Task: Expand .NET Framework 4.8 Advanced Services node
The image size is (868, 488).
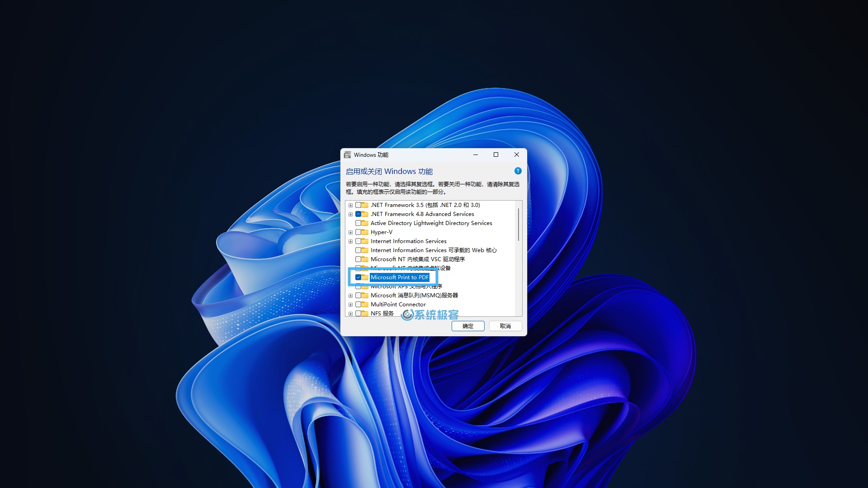Action: pyautogui.click(x=350, y=214)
